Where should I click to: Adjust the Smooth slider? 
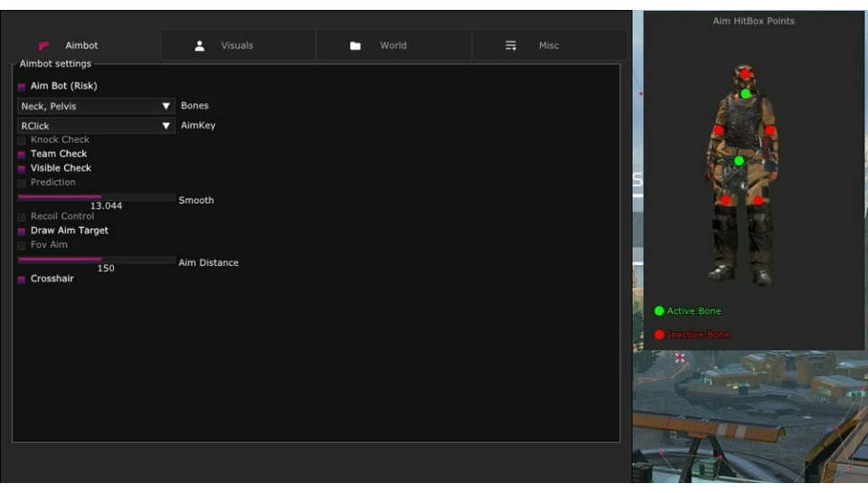click(x=97, y=196)
